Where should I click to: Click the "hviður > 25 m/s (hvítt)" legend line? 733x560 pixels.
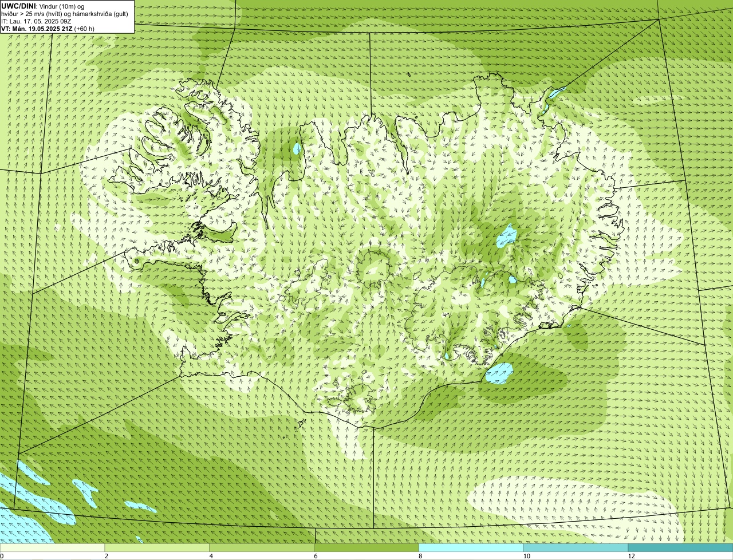point(65,14)
